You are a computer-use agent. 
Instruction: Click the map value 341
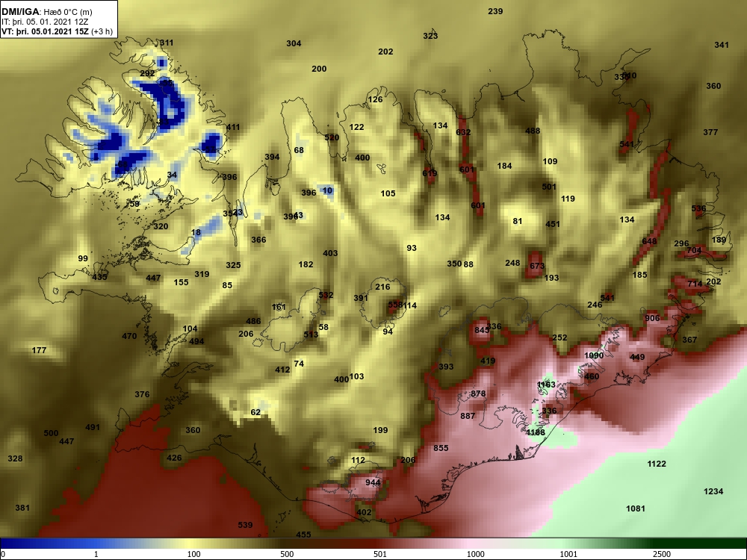tap(722, 45)
